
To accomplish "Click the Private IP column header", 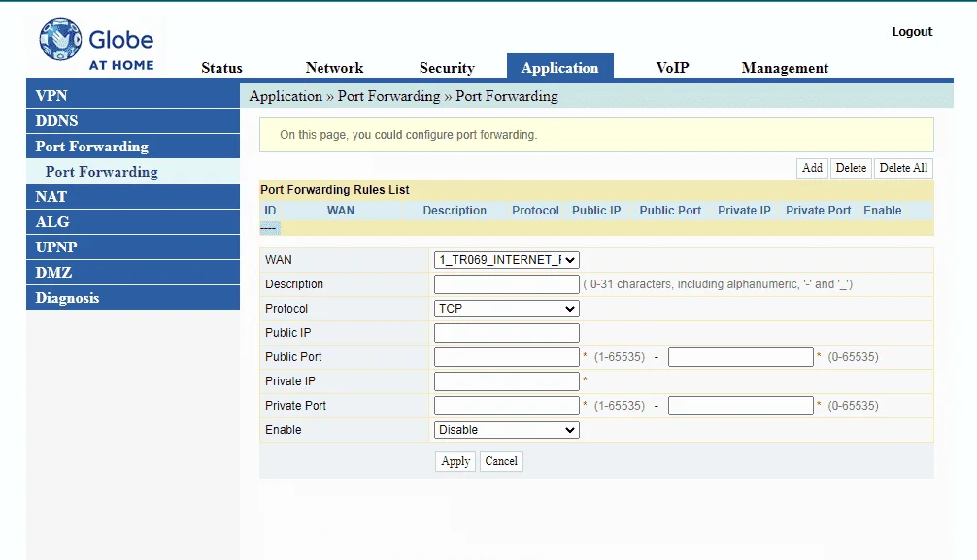I will [x=744, y=211].
